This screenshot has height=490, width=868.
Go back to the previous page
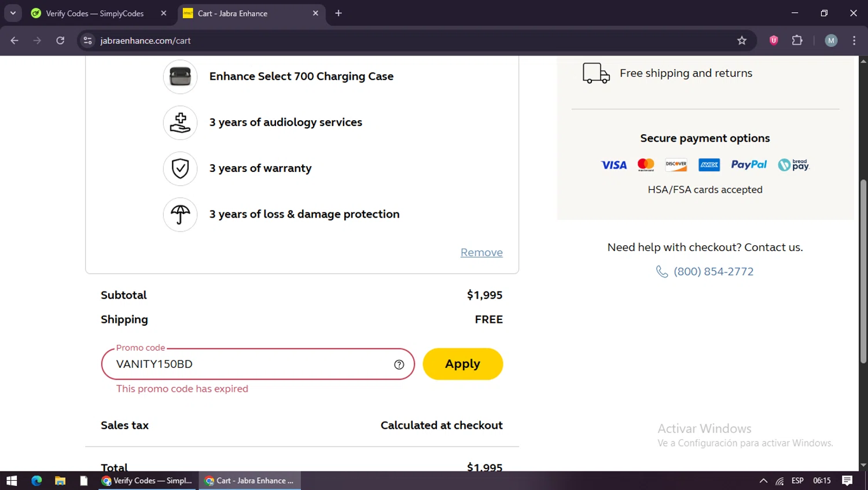pos(14,40)
